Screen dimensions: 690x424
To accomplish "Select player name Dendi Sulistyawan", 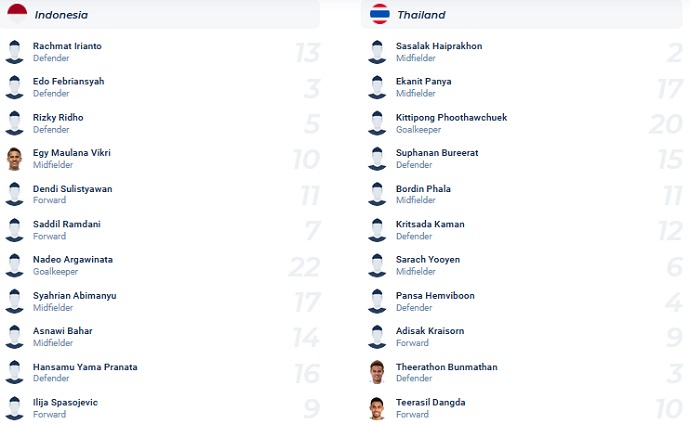I will point(72,188).
